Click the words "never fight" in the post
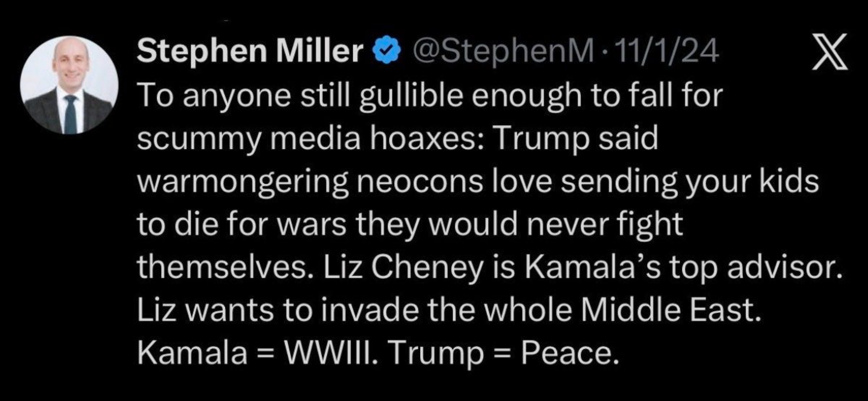The width and height of the screenshot is (868, 401). point(605,225)
